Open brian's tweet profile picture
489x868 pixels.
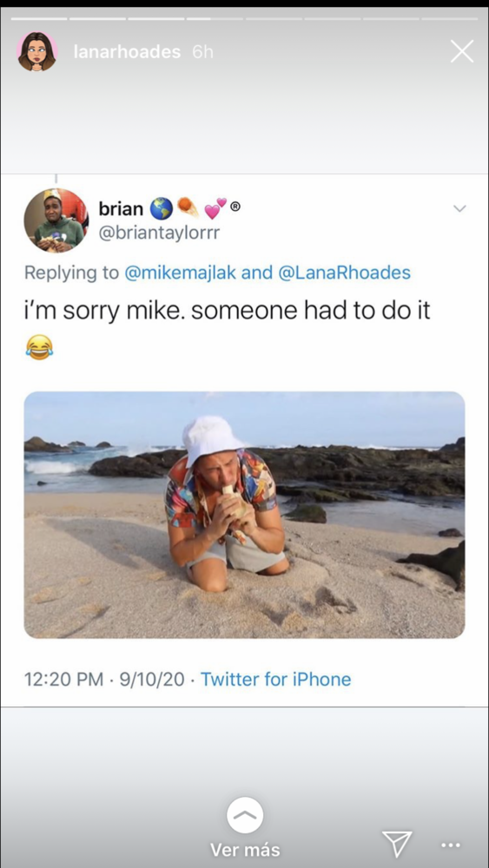[x=56, y=220]
